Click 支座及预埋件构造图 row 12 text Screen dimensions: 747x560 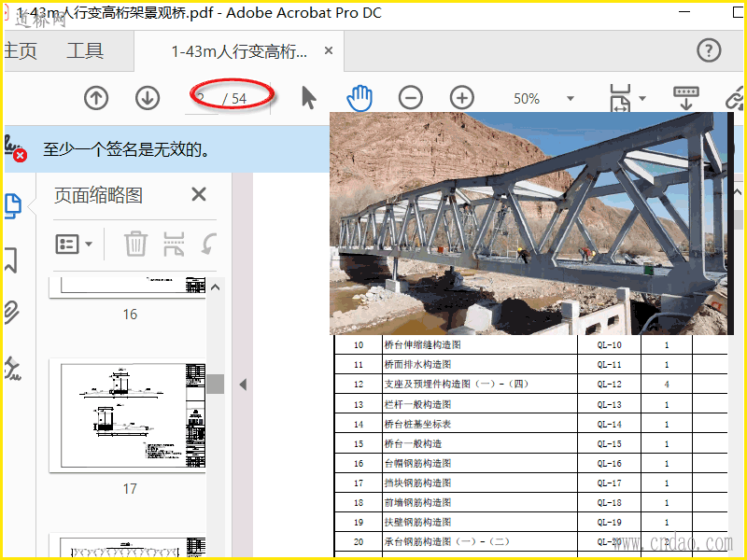(457, 384)
